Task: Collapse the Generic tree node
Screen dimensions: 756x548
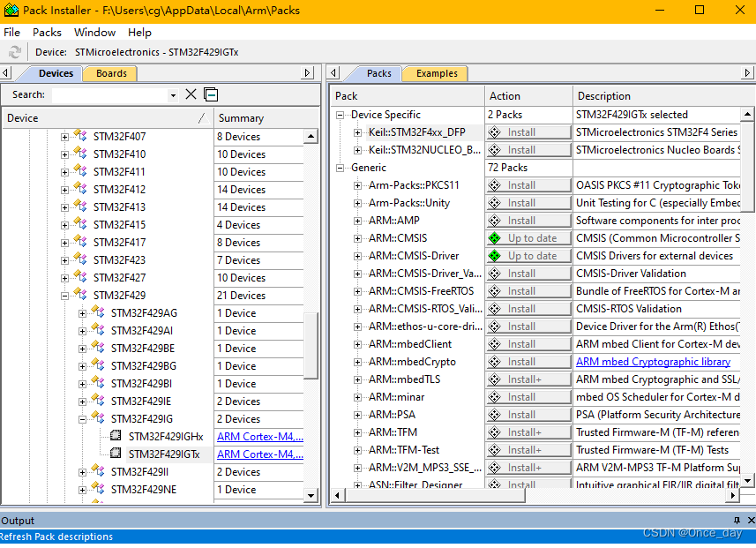Action: (341, 167)
